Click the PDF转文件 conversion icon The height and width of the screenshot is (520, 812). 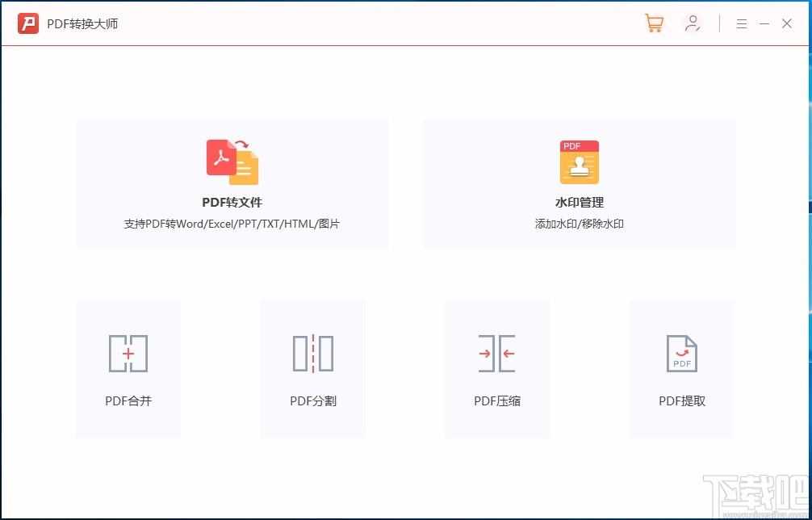click(232, 162)
